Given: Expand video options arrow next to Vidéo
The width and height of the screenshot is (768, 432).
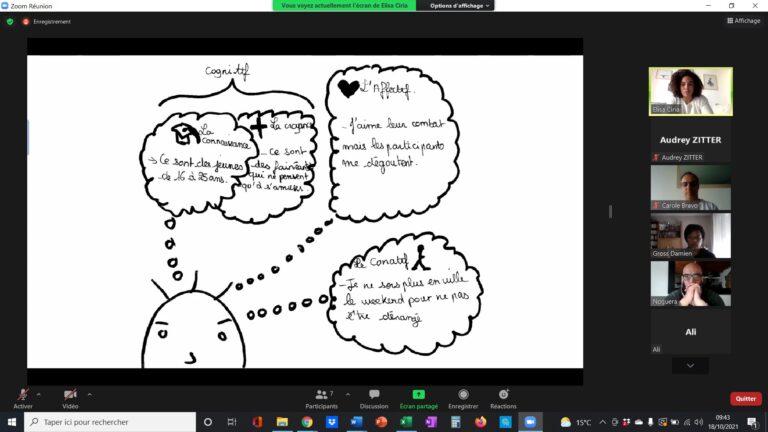Looking at the screenshot, I should click(x=89, y=393).
